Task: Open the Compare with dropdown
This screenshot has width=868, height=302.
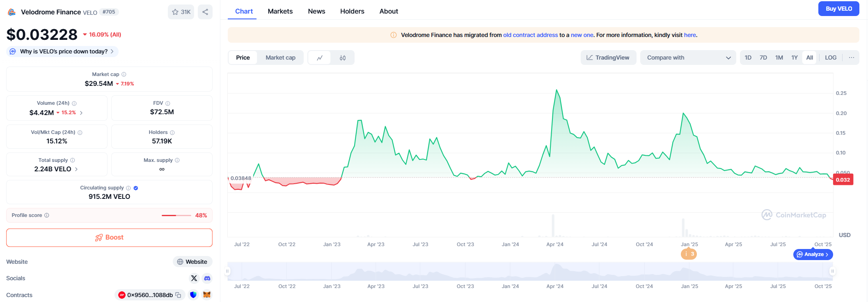Action: (688, 58)
